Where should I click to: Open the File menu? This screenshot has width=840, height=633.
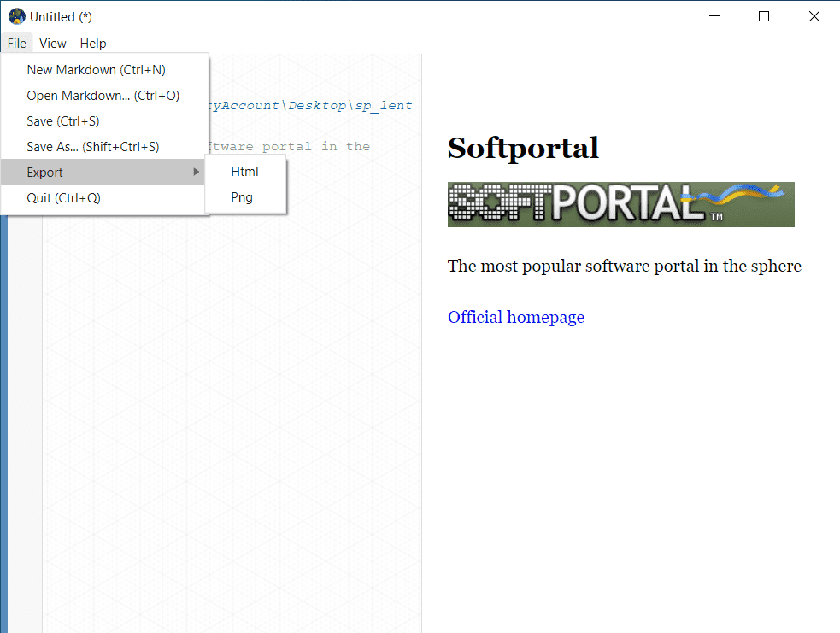tap(16, 44)
